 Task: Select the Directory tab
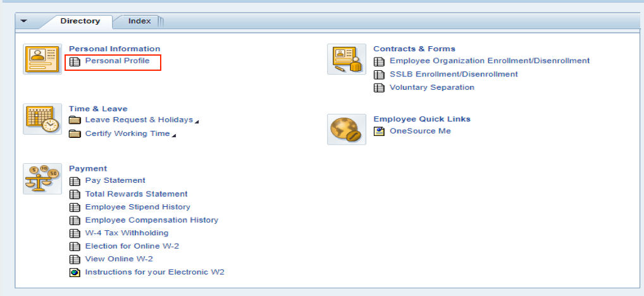tap(80, 21)
